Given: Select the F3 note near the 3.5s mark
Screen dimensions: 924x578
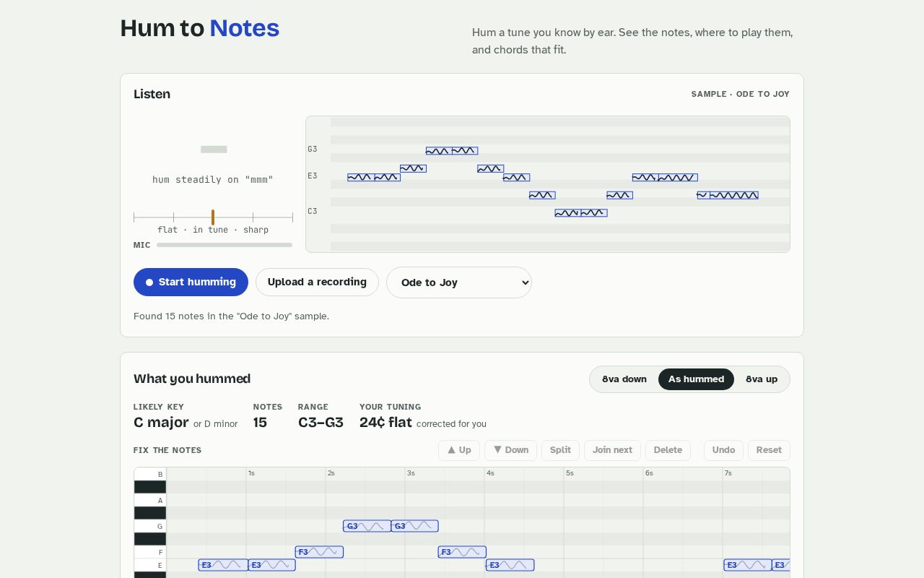Looking at the screenshot, I should click(x=462, y=552).
